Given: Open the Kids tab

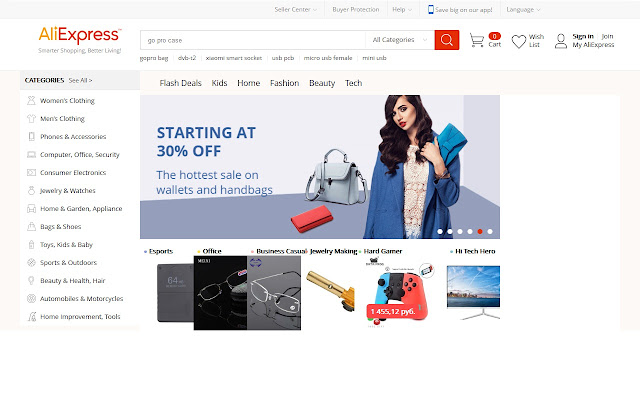Looking at the screenshot, I should click(219, 83).
